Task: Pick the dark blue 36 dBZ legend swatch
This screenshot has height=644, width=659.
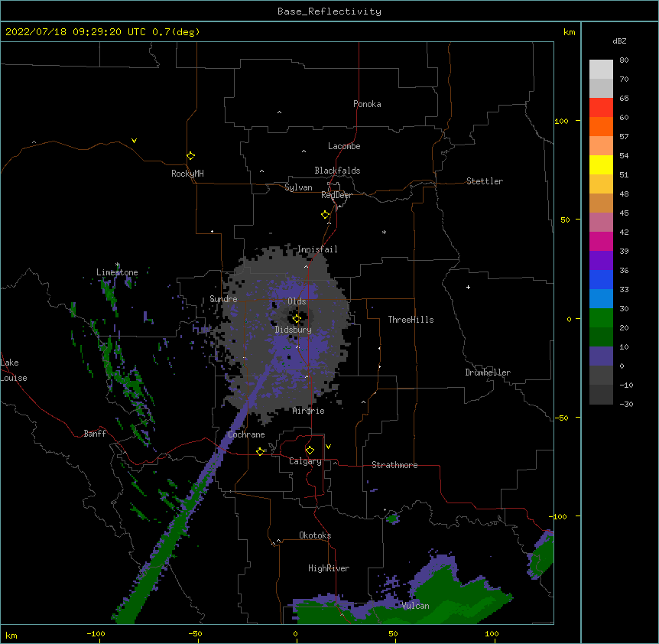Action: point(601,279)
